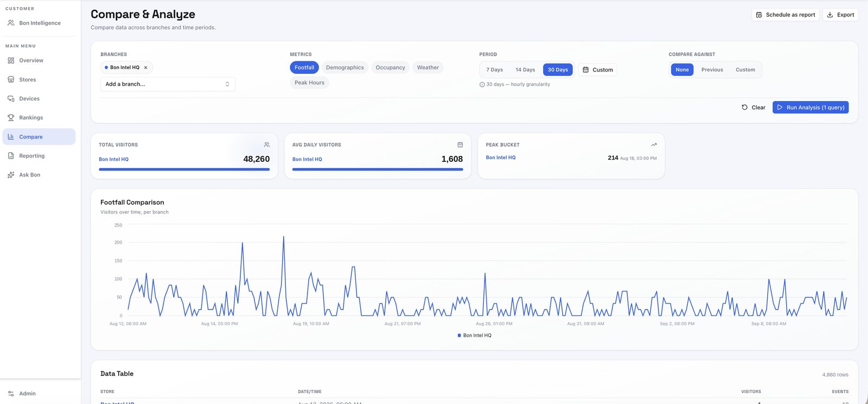
Task: Select the Footfall metric
Action: [304, 67]
